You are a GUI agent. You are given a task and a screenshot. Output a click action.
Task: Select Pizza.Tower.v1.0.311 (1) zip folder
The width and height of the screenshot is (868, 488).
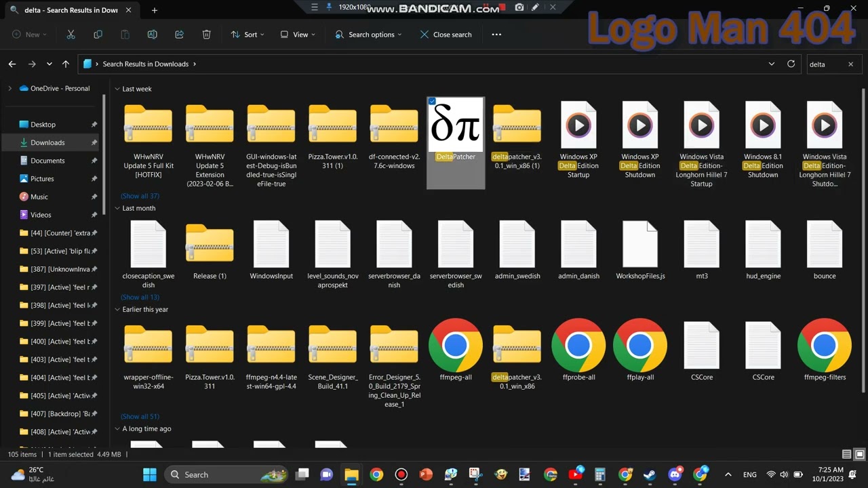pyautogui.click(x=333, y=136)
